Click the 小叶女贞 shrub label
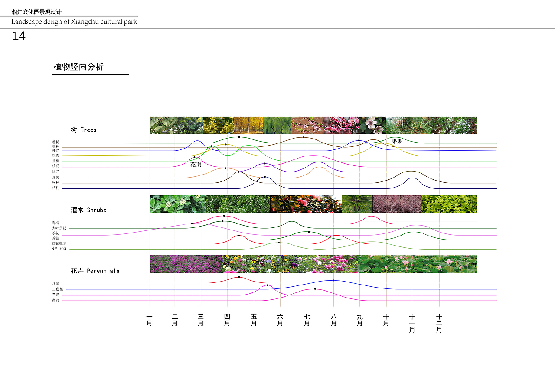The width and height of the screenshot is (555, 392). click(59, 249)
